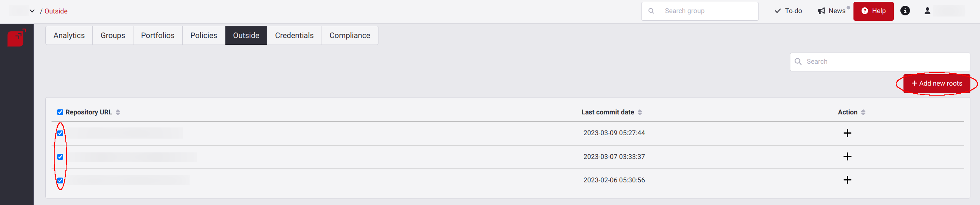The height and width of the screenshot is (205, 980).
Task: Uncheck the first repository row checkbox
Action: (x=60, y=133)
